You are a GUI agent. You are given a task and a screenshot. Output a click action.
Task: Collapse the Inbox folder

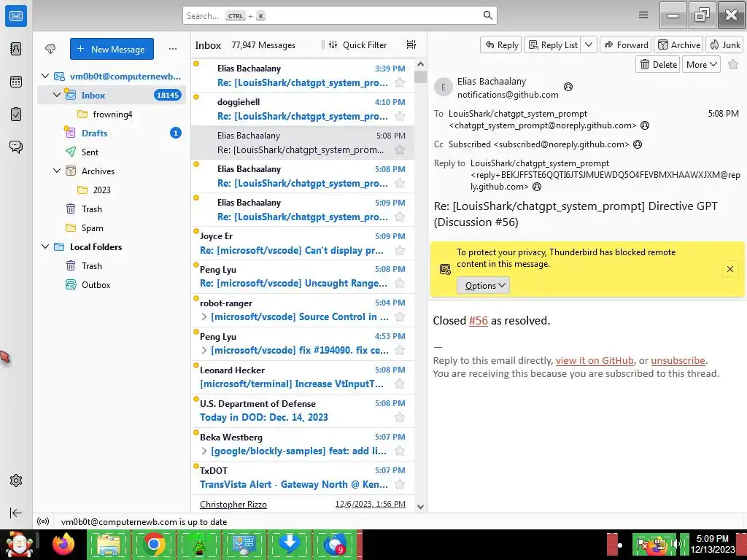57,95
